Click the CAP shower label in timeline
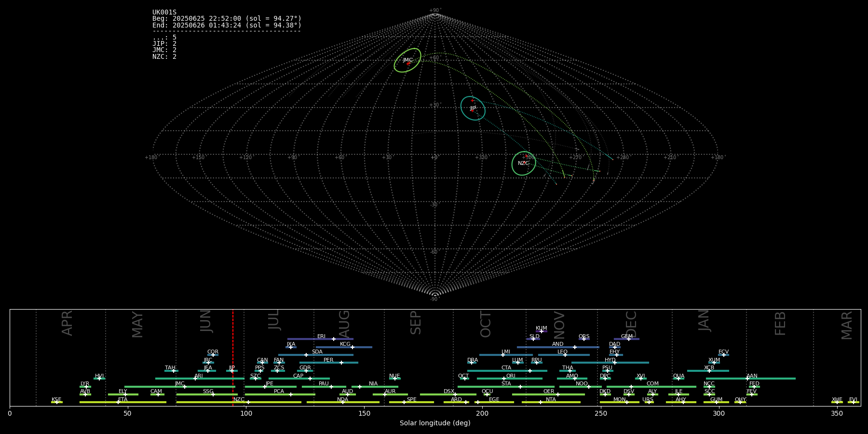This screenshot has width=868, height=434. pos(298,376)
